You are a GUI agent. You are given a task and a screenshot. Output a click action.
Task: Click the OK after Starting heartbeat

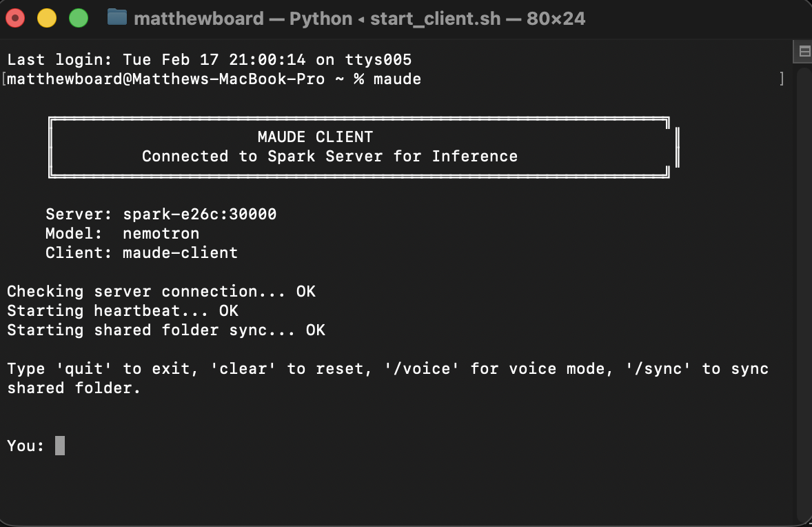pos(228,310)
